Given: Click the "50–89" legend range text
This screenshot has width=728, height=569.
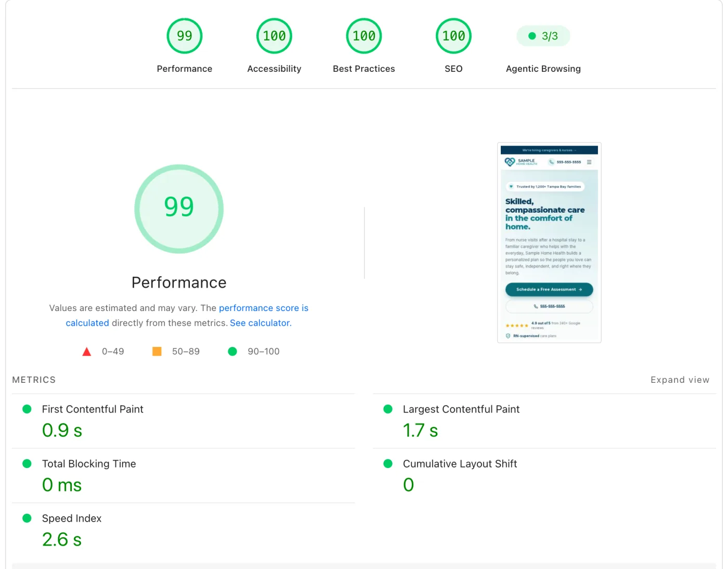Looking at the screenshot, I should pyautogui.click(x=186, y=352).
